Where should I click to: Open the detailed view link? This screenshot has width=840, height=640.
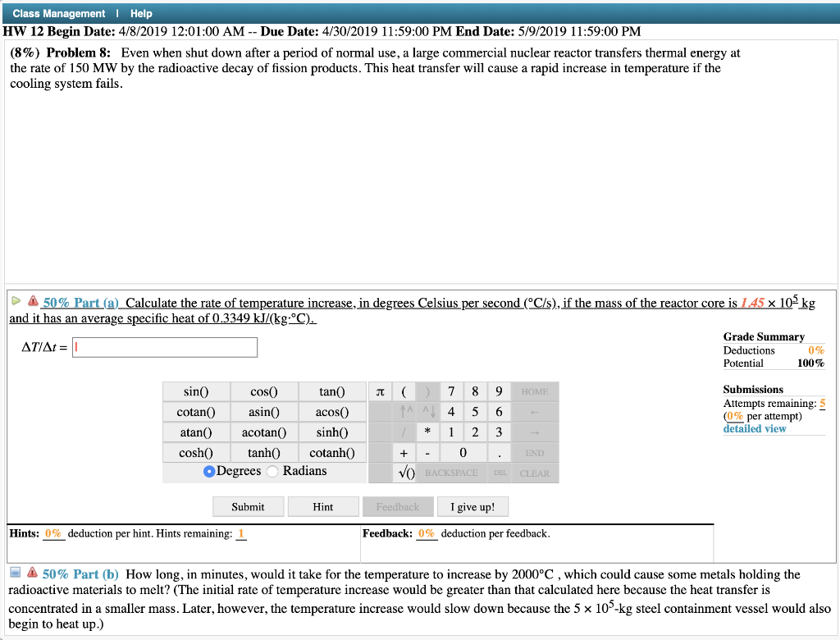coord(753,428)
